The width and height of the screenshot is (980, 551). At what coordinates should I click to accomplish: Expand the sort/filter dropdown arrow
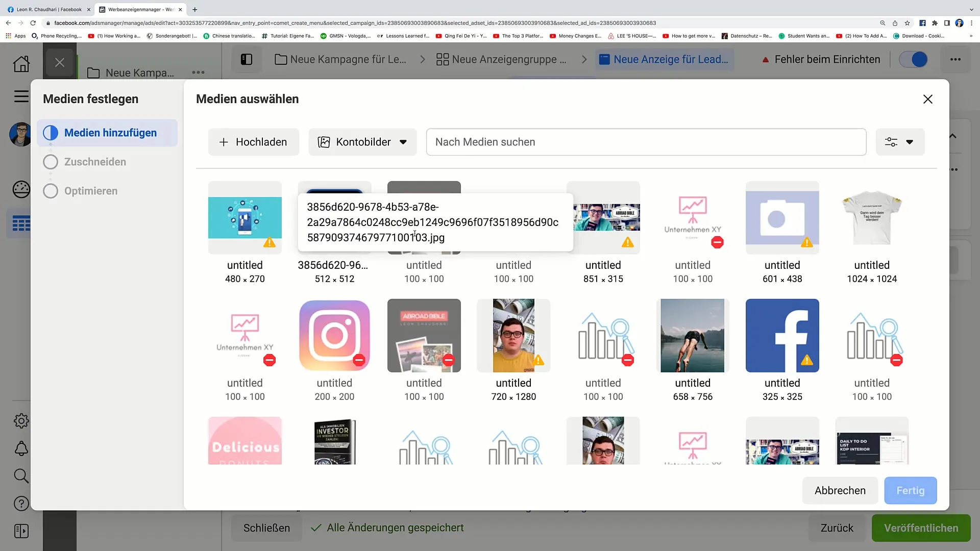910,142
